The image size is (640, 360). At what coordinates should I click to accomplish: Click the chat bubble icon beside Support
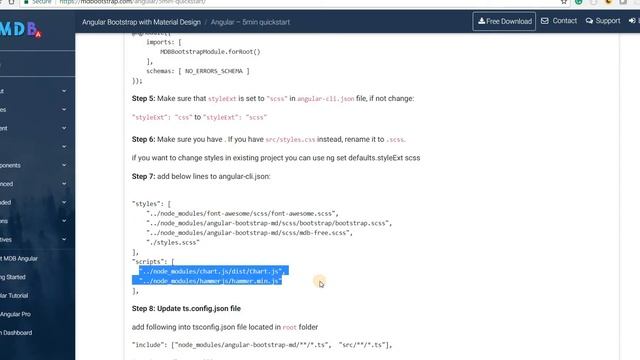[589, 21]
